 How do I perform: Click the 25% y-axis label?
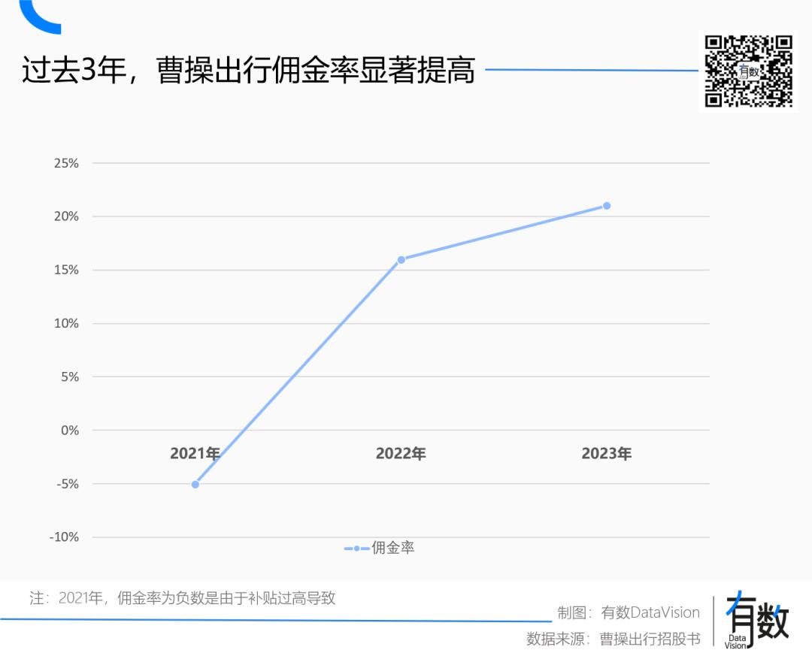66,164
